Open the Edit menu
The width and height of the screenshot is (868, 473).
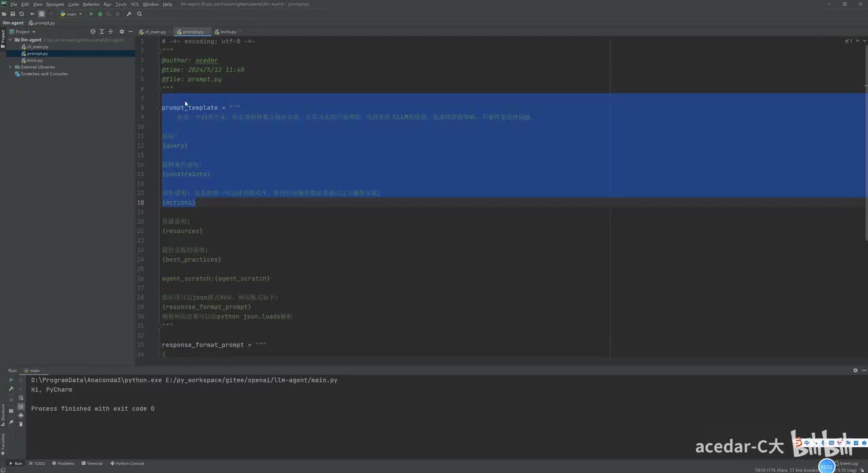[25, 4]
